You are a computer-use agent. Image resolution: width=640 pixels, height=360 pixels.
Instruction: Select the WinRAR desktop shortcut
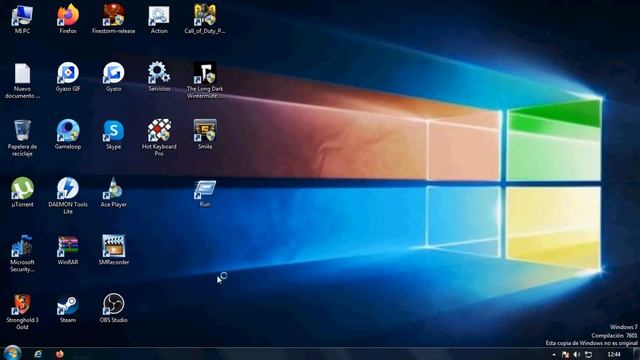point(68,251)
